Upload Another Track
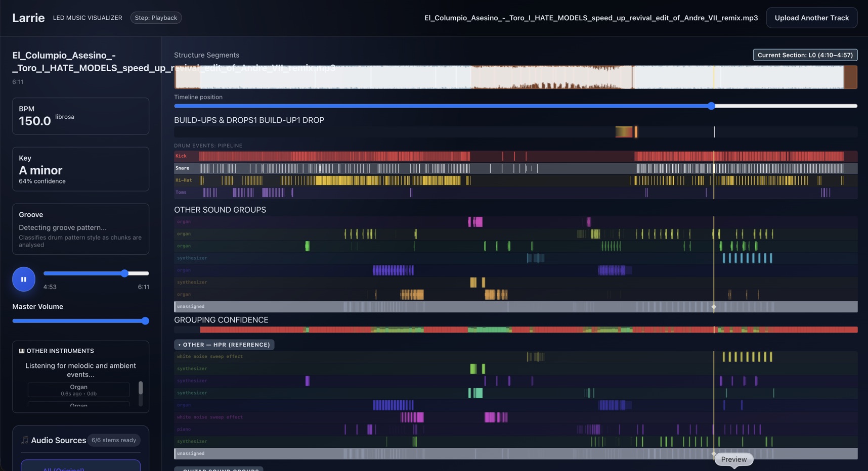 [811, 18]
